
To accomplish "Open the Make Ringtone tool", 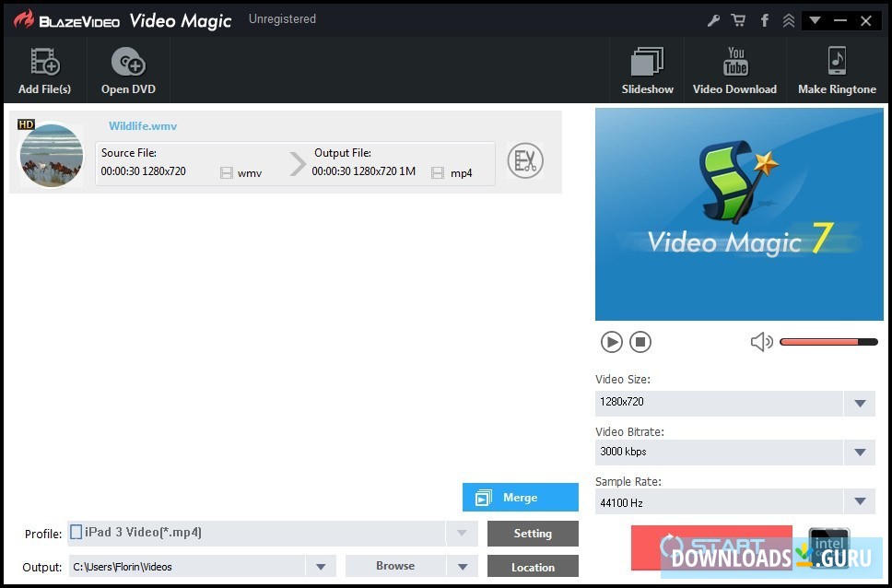I will point(837,69).
